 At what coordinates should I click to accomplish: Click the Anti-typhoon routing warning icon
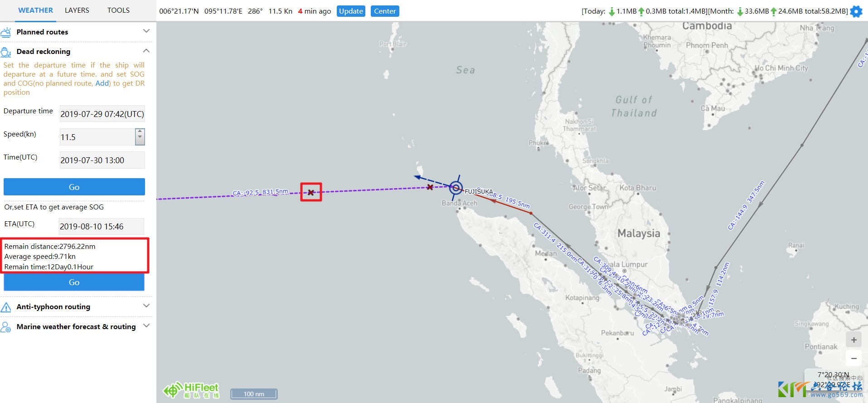tap(6, 307)
